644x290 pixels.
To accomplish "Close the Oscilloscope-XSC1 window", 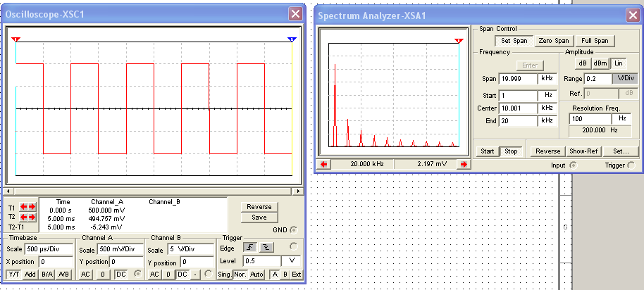I will [x=295, y=14].
